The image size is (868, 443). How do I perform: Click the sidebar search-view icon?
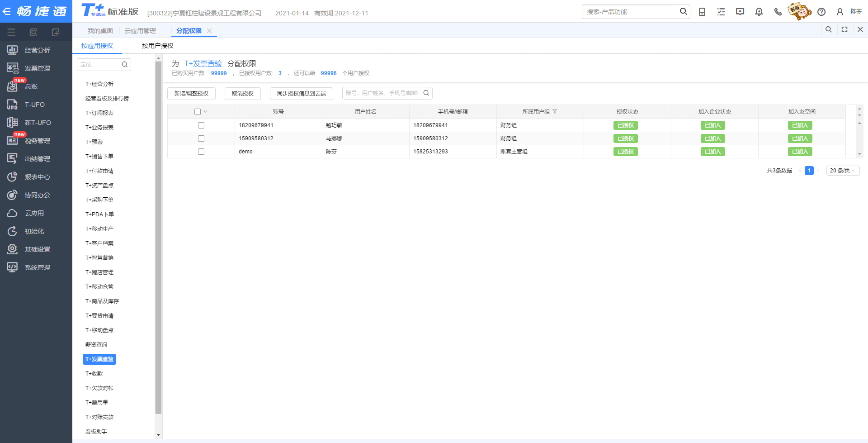click(33, 32)
